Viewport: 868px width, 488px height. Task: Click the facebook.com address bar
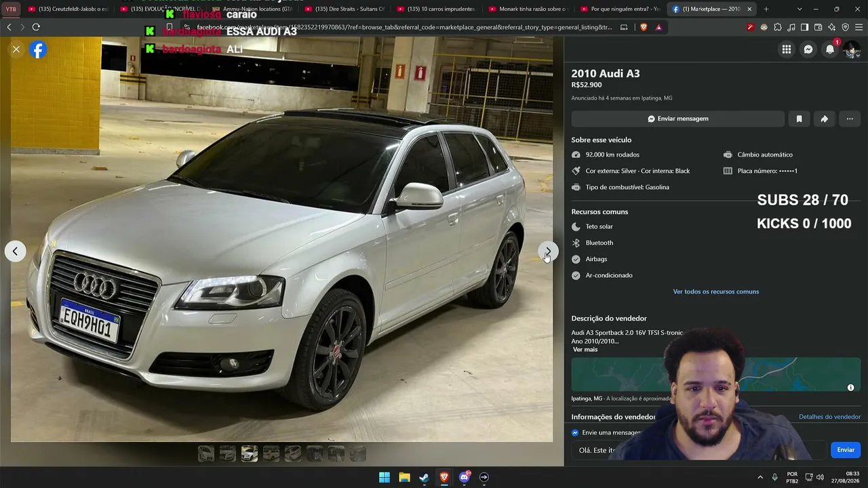404,27
